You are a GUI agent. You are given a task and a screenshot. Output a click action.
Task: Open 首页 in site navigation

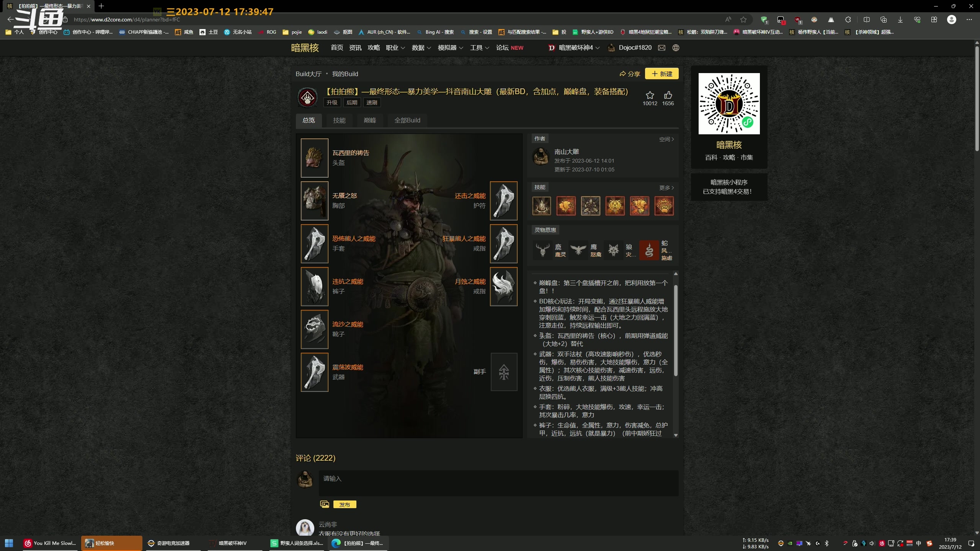point(337,48)
